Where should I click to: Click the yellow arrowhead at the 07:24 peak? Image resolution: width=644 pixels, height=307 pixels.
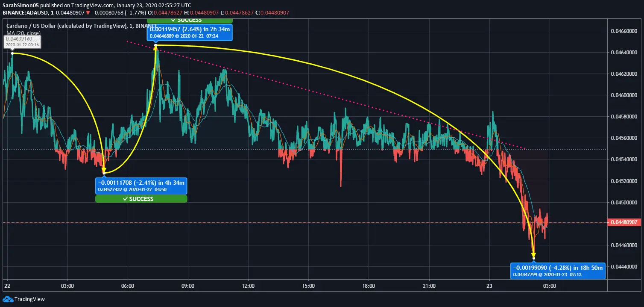155,48
